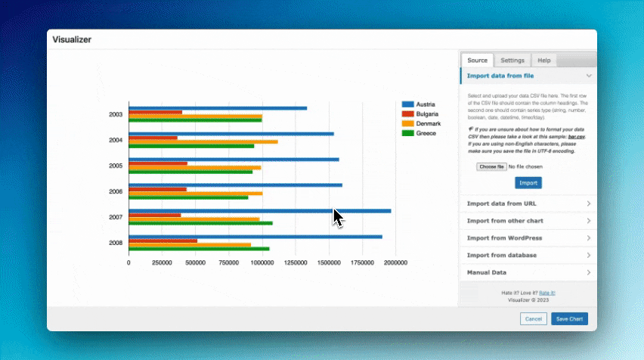
Task: Collapse the Import data from file section
Action: tap(588, 76)
